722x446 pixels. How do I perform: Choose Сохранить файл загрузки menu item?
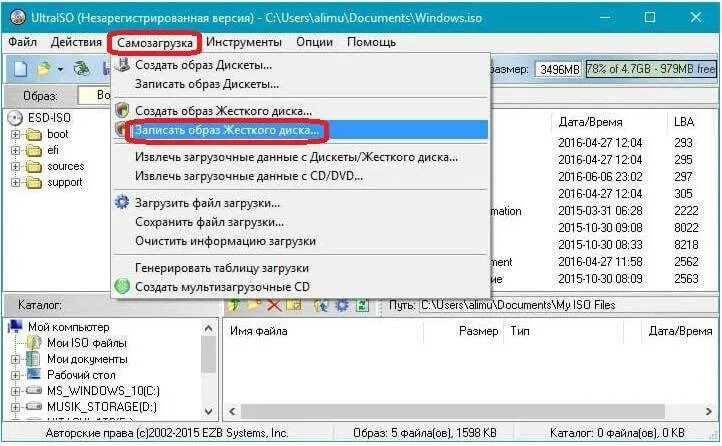click(301, 222)
